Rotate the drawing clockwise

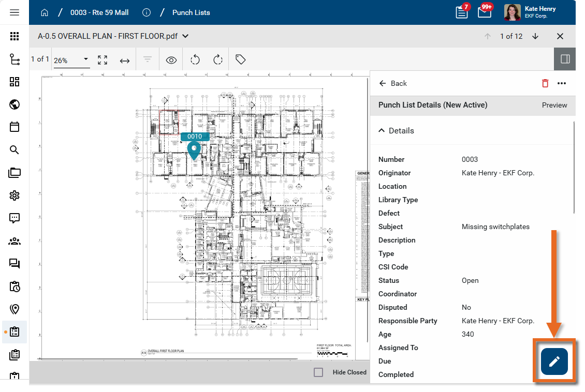218,60
